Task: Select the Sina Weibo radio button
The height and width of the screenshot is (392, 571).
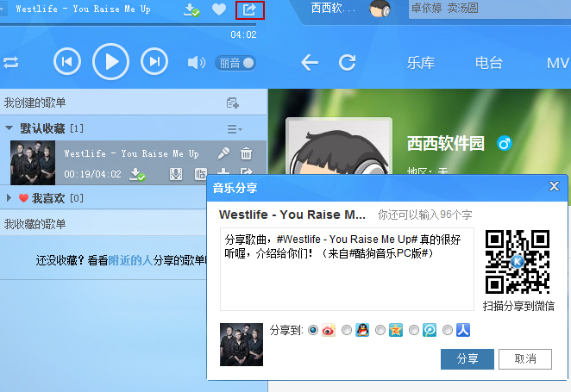Action: point(313,330)
